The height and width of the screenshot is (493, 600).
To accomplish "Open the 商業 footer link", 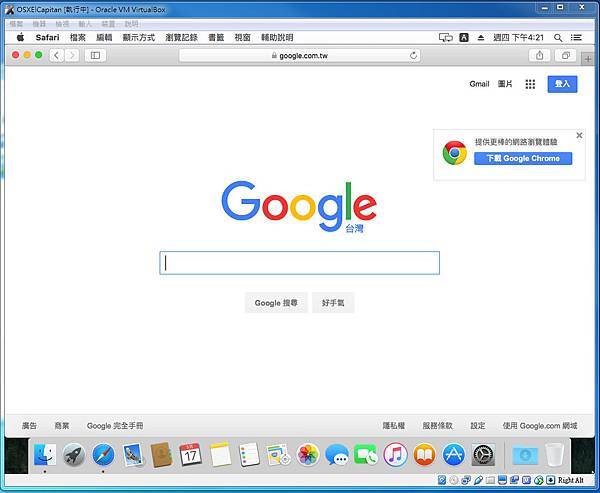I will tap(62, 426).
